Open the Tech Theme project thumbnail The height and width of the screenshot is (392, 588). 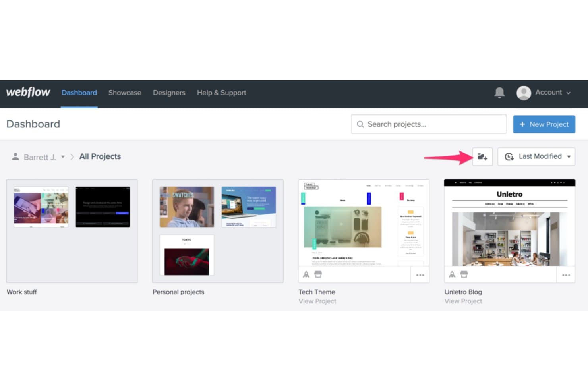pos(364,222)
